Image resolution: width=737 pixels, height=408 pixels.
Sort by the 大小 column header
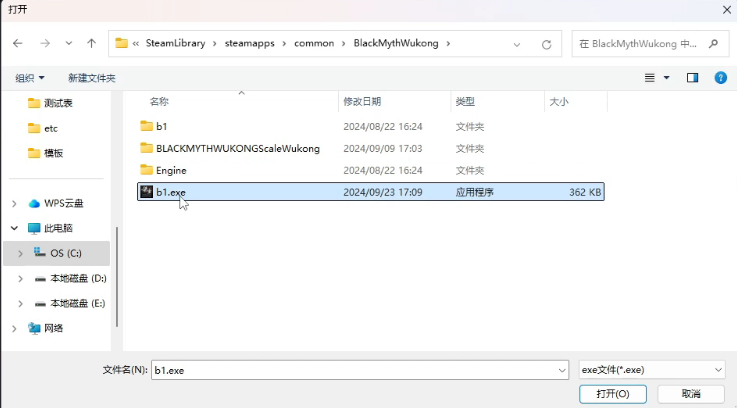coord(559,102)
